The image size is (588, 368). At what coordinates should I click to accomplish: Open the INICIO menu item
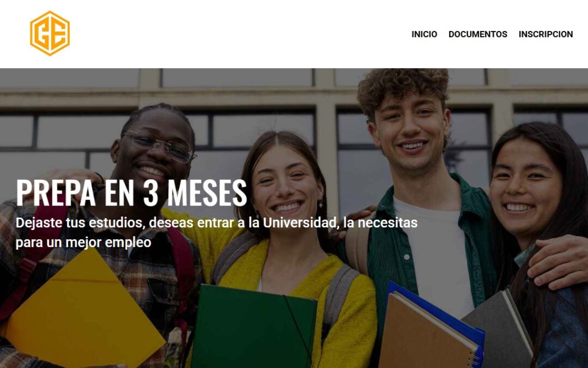[424, 34]
